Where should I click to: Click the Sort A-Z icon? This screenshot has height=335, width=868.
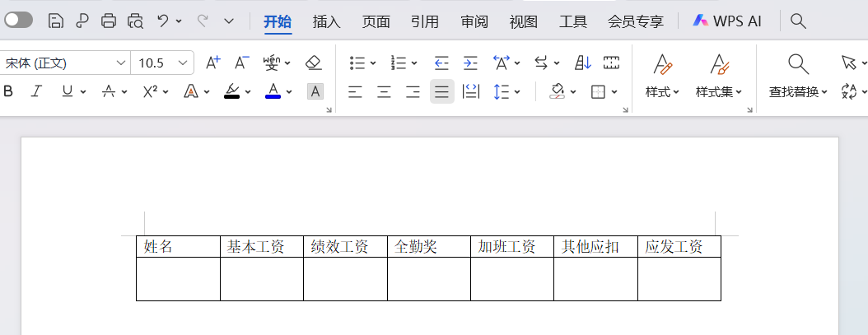point(583,63)
